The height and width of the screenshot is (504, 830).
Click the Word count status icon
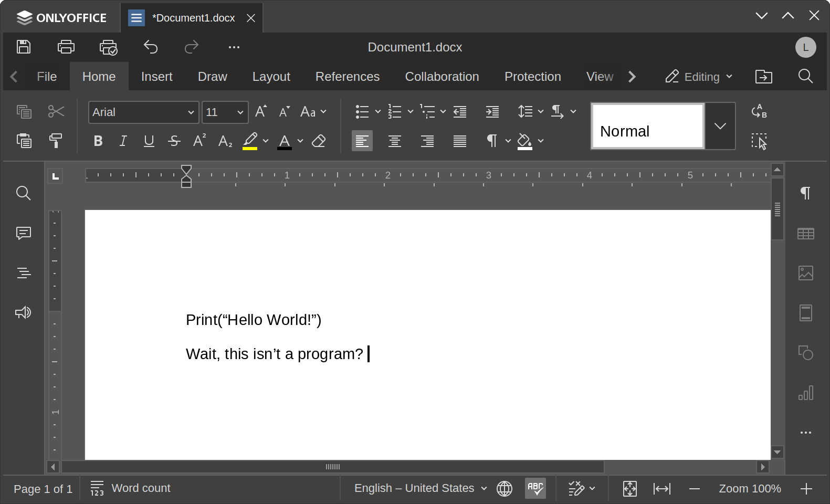click(97, 488)
